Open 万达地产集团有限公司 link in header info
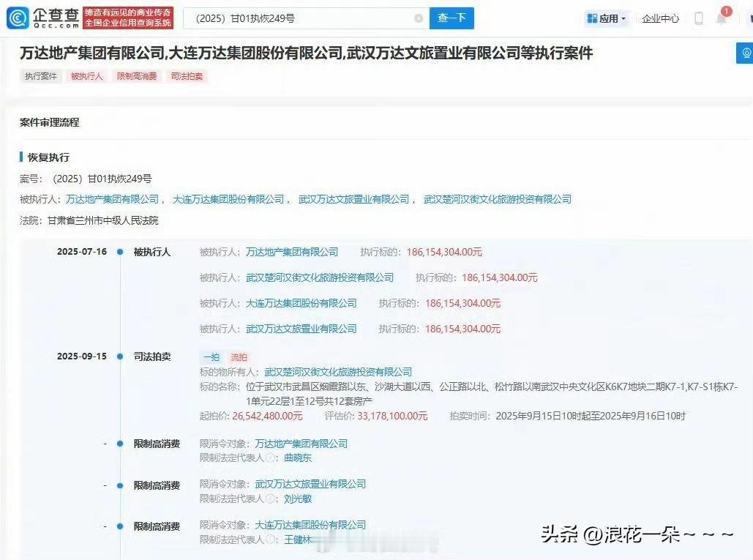The height and width of the screenshot is (560, 753). [x=113, y=199]
